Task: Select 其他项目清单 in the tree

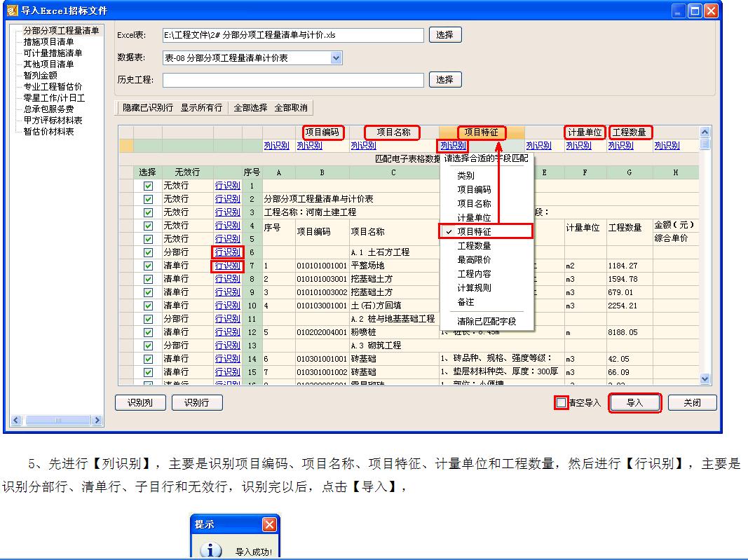Action: 48,64
